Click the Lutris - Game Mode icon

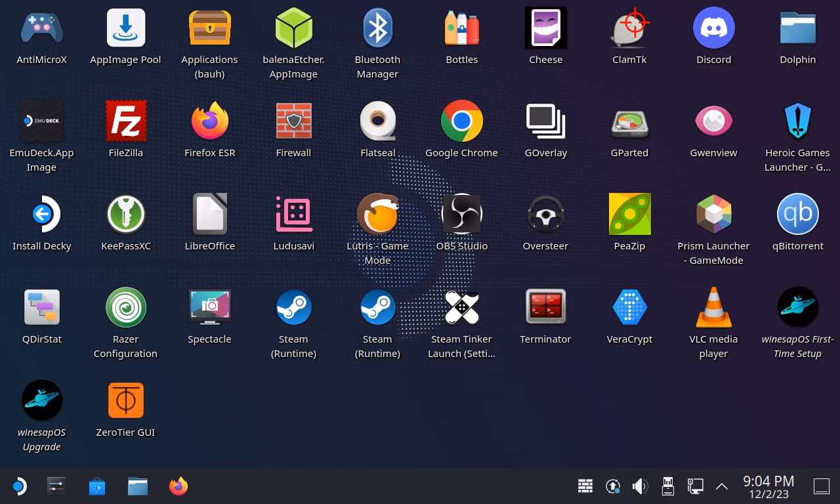(377, 214)
